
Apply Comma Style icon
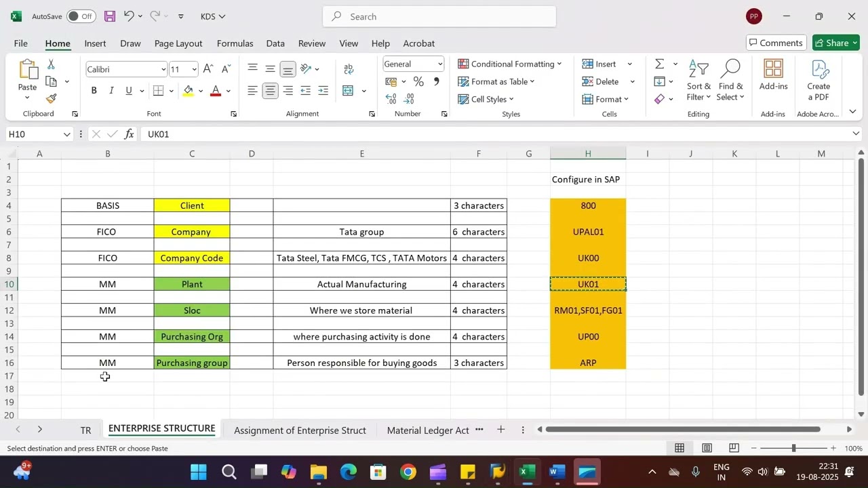[436, 81]
